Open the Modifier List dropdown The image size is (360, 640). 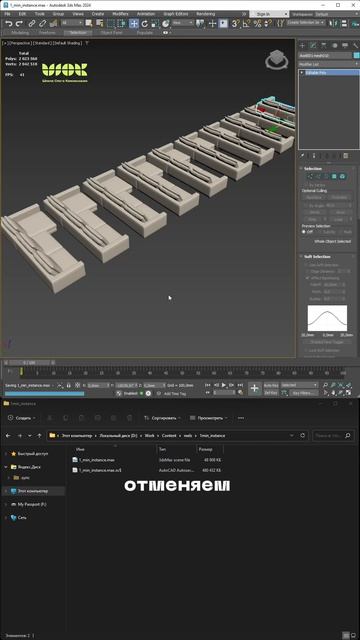tap(329, 64)
